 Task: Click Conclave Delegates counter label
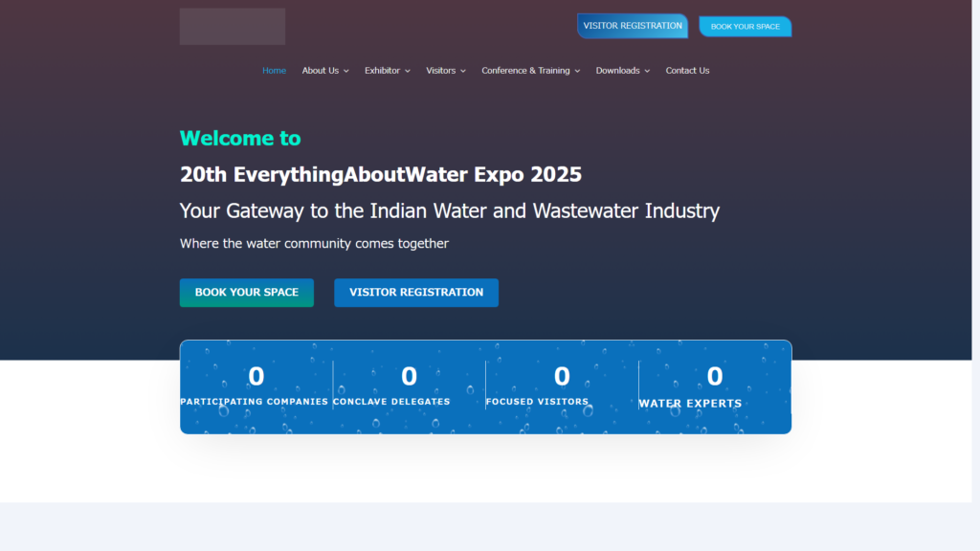pos(391,402)
